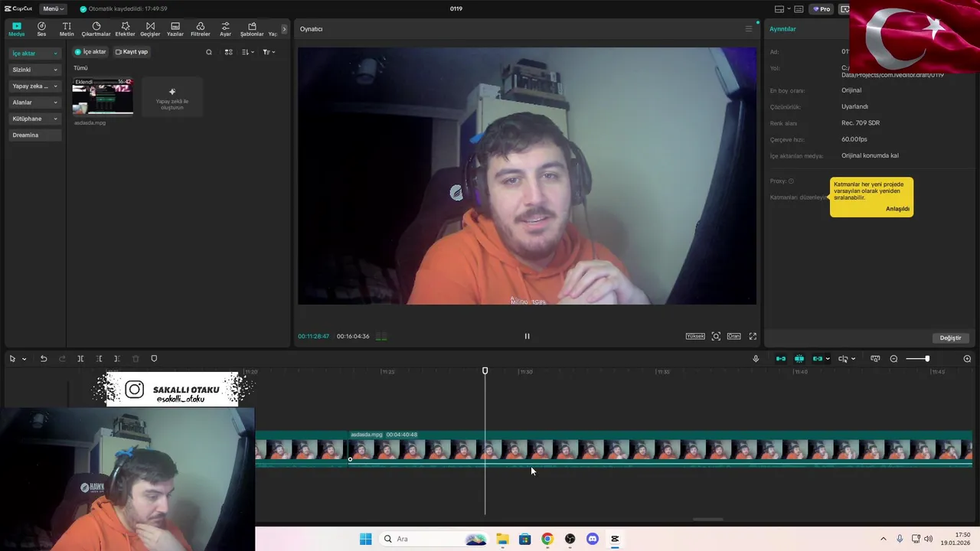980x551 pixels.
Task: Click the İçe aktar import button
Action: (x=90, y=52)
